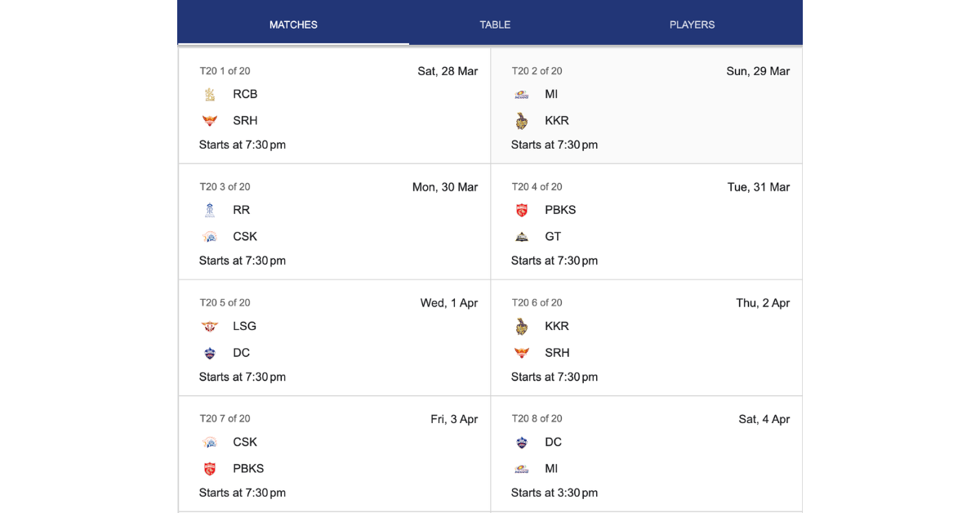Switch to the TABLE tab
Screen dimensions: 980x513
tap(495, 25)
